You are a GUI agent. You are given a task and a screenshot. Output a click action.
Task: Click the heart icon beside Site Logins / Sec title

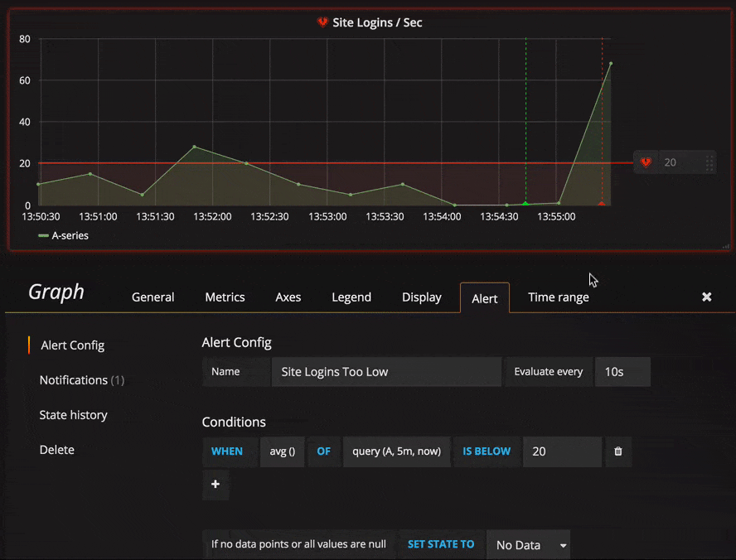tap(323, 22)
